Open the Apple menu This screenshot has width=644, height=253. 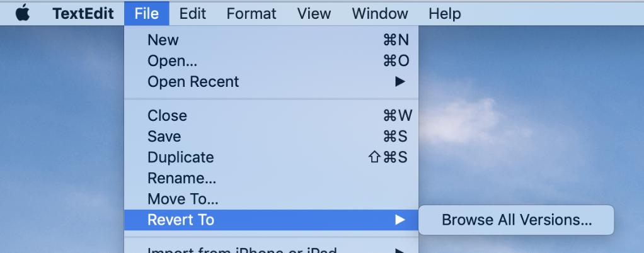click(23, 13)
